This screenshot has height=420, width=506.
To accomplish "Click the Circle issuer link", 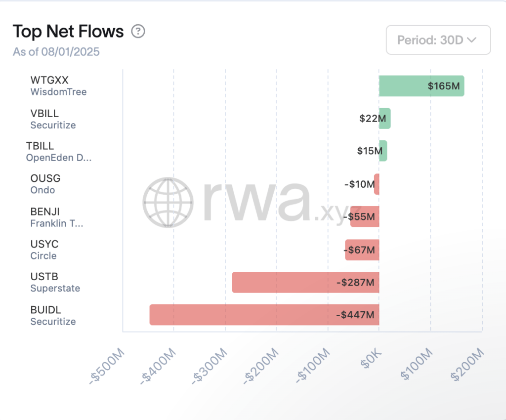I will click(43, 256).
